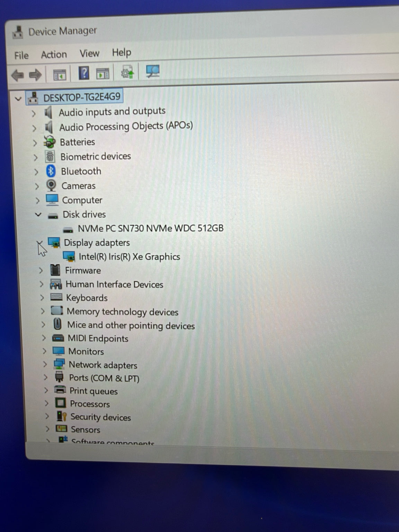Open the File menu
Image resolution: width=399 pixels, height=532 pixels.
pos(21,55)
